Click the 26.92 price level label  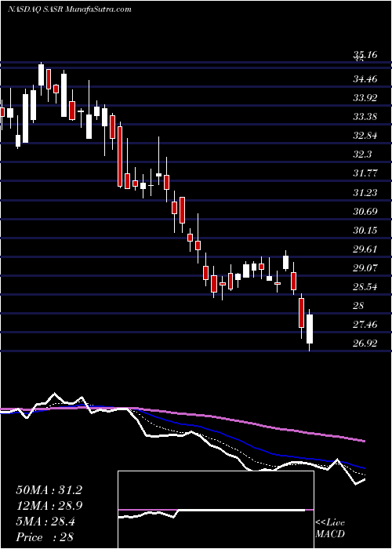coord(365,344)
